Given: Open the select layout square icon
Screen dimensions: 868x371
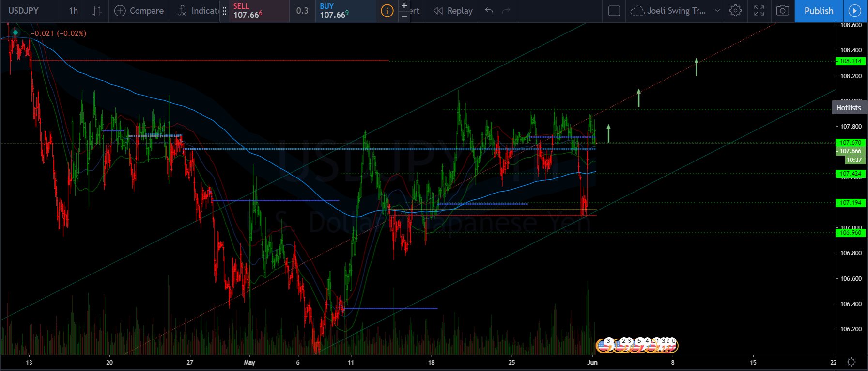Looking at the screenshot, I should [x=614, y=11].
